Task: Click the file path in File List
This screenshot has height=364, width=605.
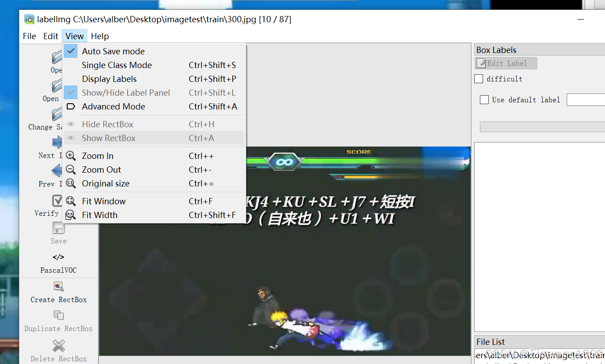Action: point(540,356)
